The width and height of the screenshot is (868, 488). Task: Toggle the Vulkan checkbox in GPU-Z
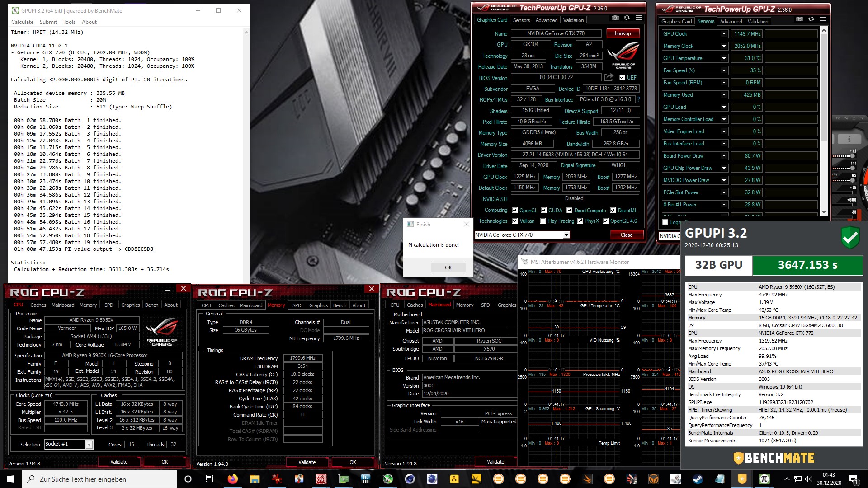coord(514,221)
